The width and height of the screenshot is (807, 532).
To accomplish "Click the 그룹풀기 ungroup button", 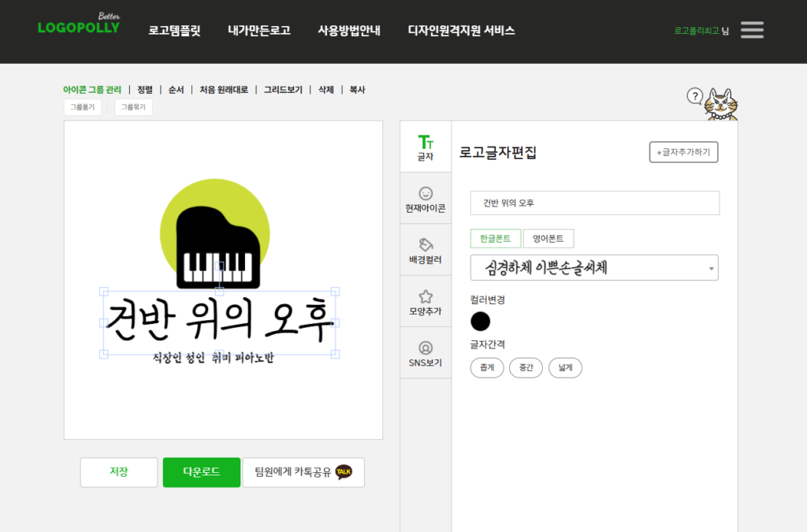I will pyautogui.click(x=82, y=107).
